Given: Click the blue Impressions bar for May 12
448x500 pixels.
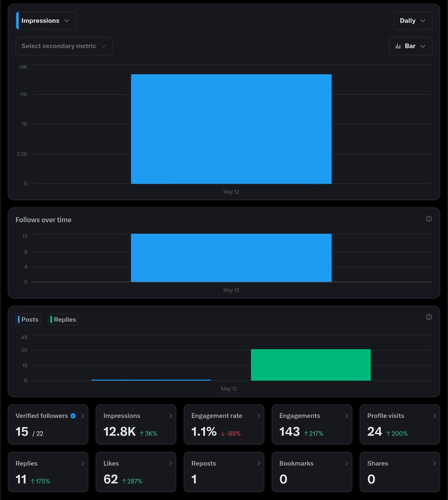Looking at the screenshot, I should point(231,129).
